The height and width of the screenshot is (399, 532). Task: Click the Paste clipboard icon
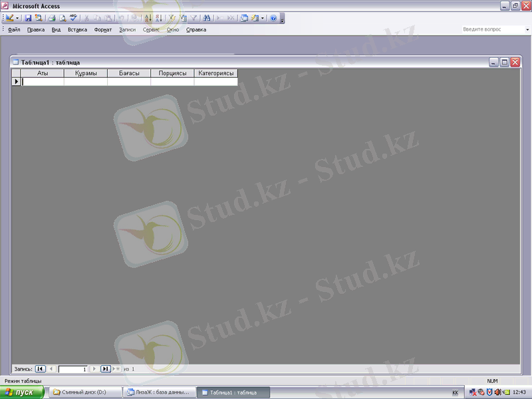[108, 18]
